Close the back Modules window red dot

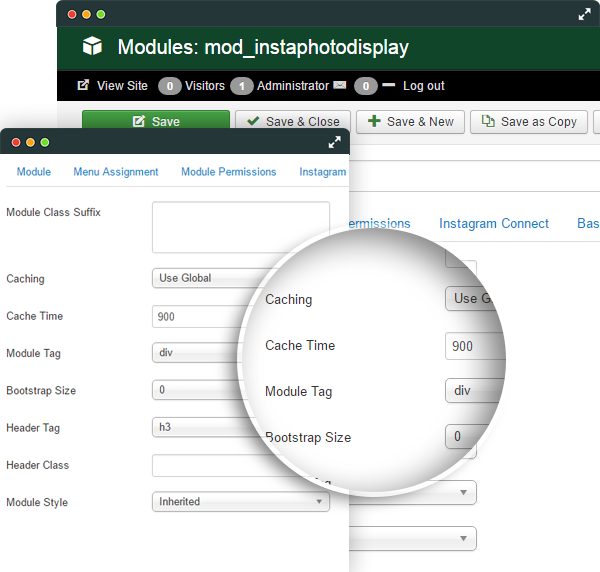[x=72, y=15]
